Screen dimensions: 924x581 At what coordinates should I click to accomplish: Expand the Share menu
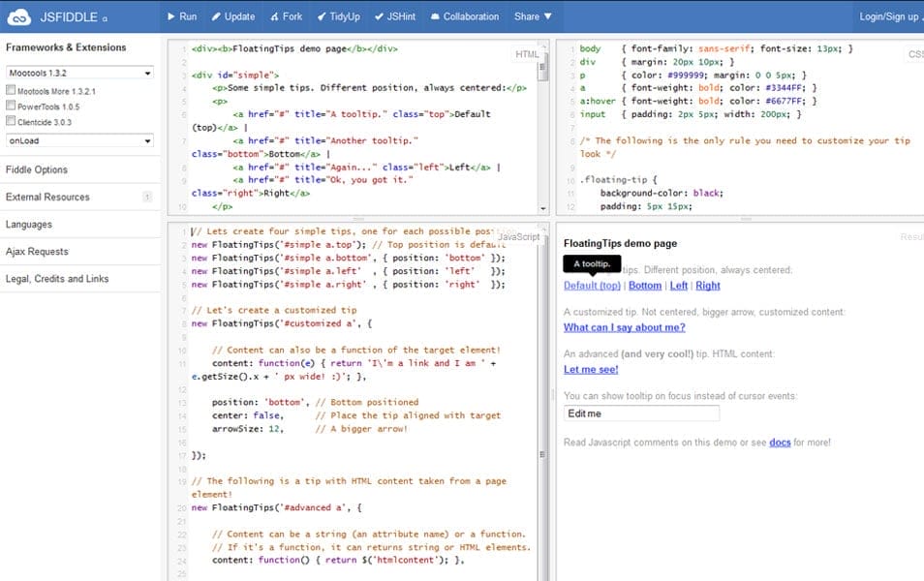click(x=533, y=16)
